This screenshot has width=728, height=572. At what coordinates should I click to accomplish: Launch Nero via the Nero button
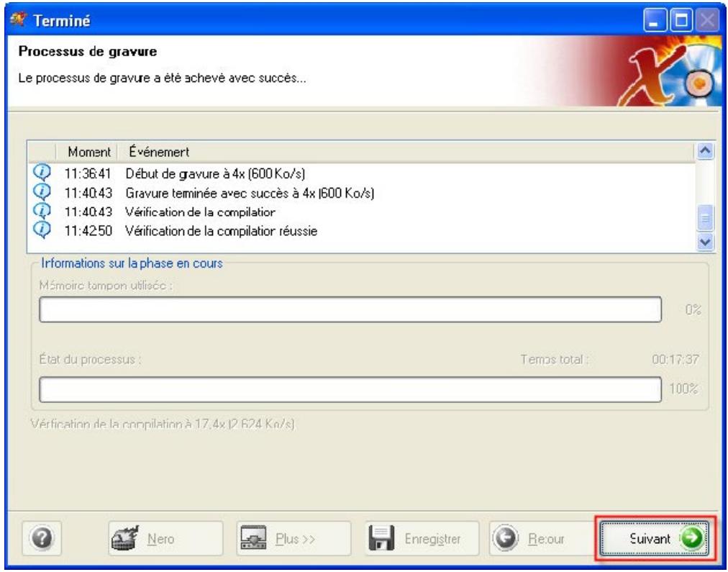165,538
